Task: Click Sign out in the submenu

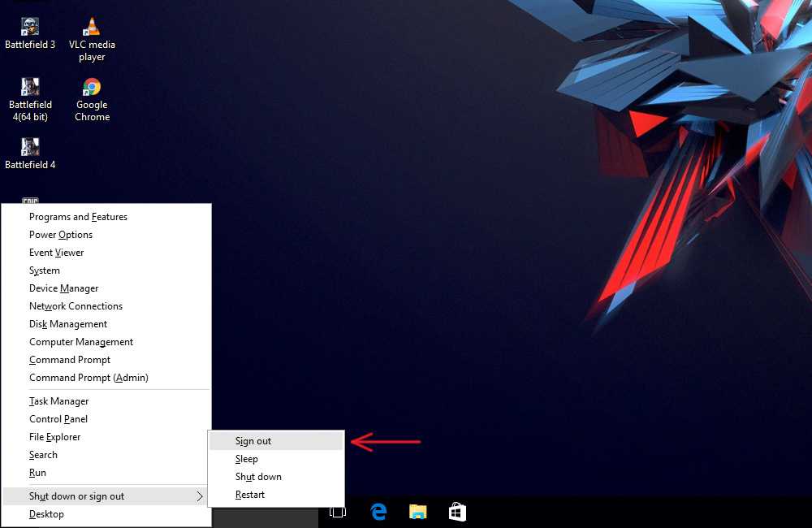Action: [276, 441]
